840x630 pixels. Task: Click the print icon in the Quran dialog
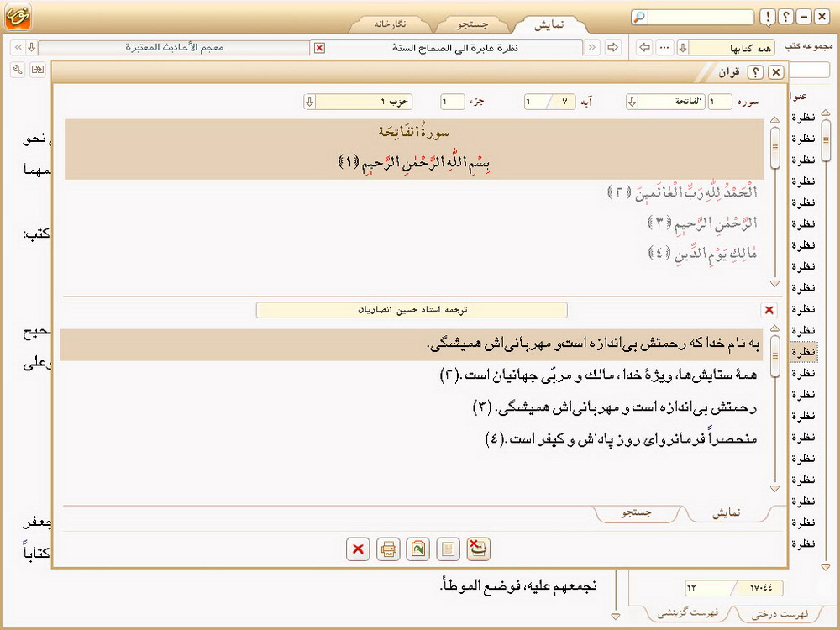pyautogui.click(x=388, y=549)
